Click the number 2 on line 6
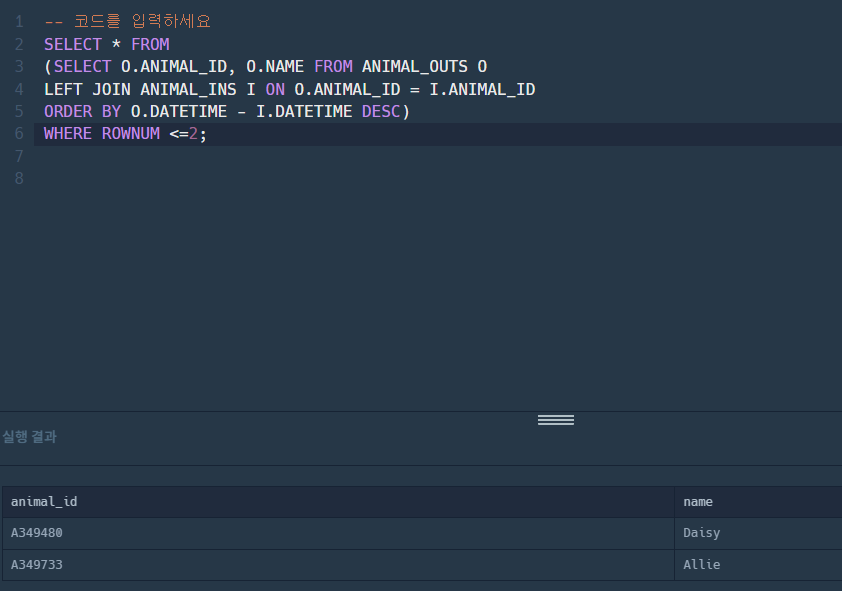 coord(193,134)
